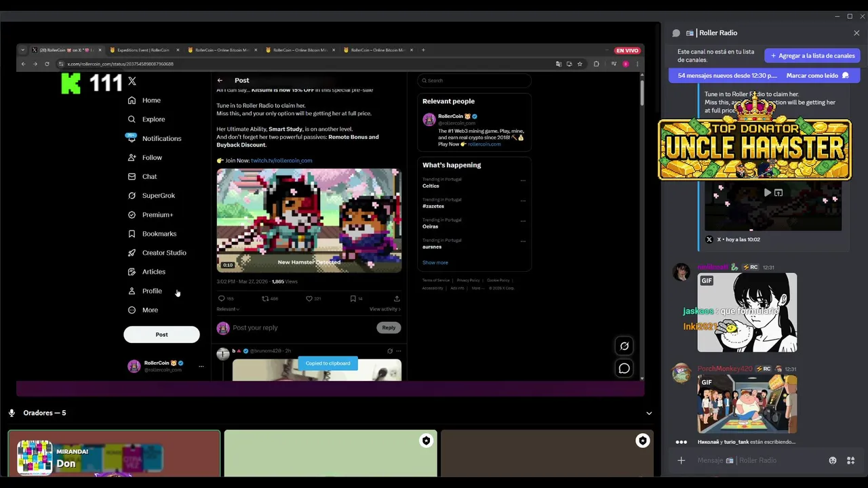Click the plus attach button in Discord chat

coord(682,460)
